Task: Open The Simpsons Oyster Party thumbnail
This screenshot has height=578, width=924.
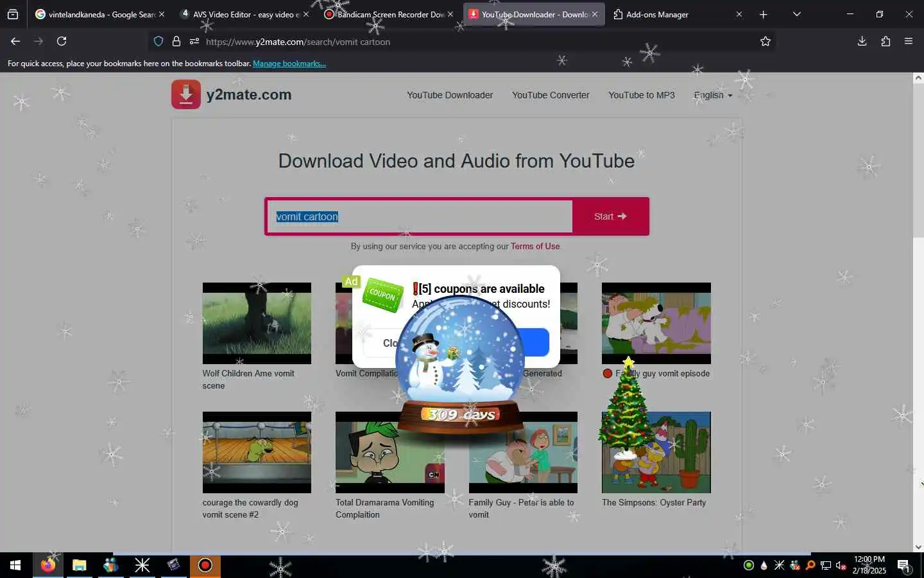Action: [x=656, y=453]
